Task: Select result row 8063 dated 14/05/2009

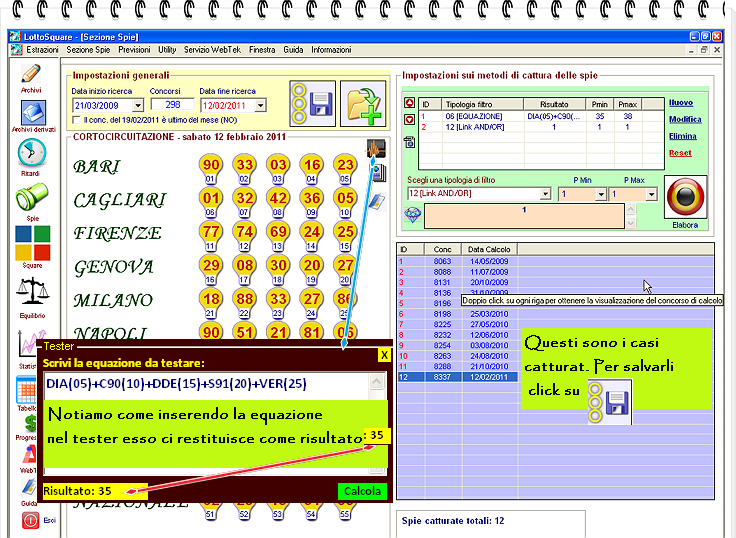Action: click(x=555, y=261)
